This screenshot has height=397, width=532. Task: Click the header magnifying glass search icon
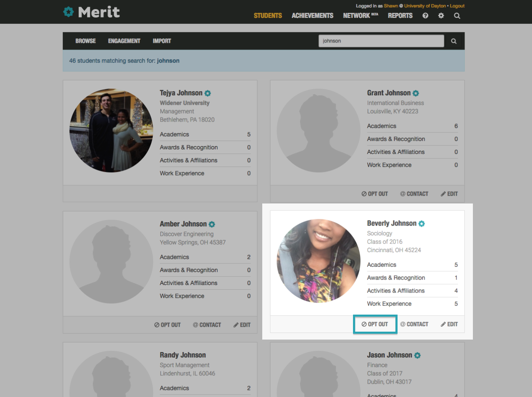tap(457, 16)
